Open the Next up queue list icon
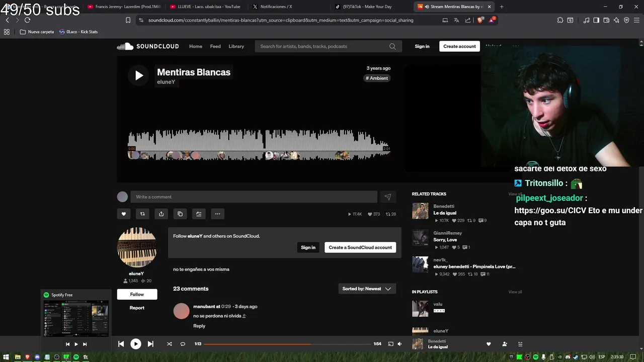 coord(520,344)
